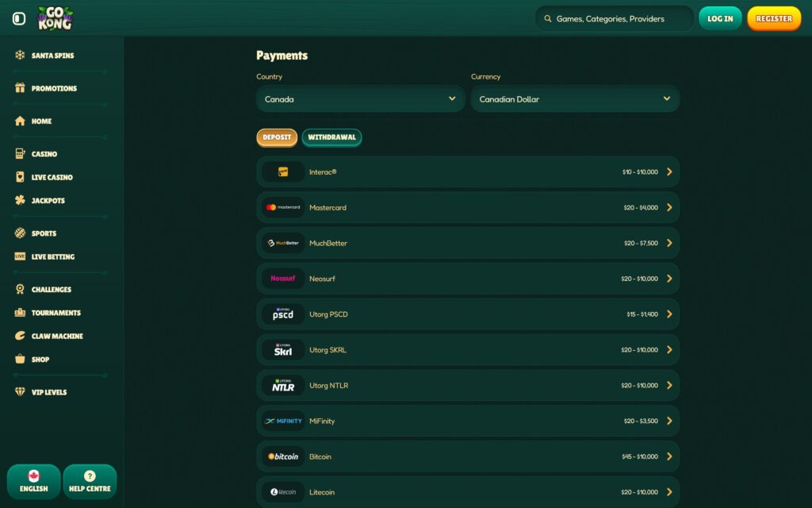
Task: Open the Help Centre
Action: (90, 482)
